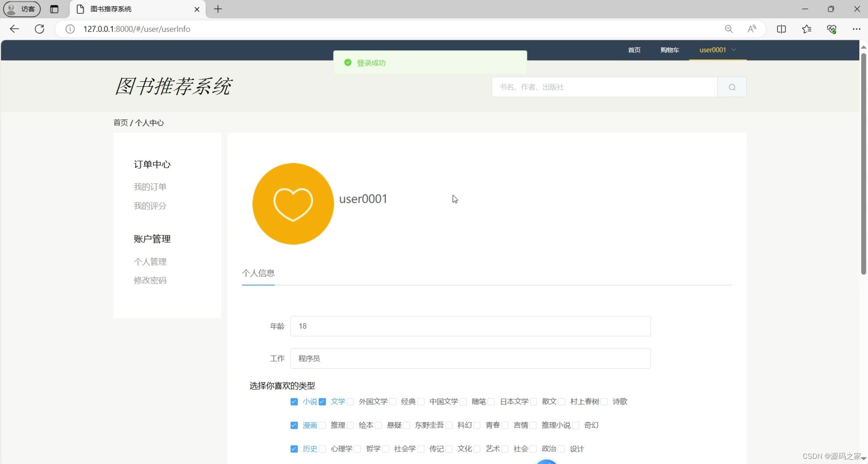868x464 pixels.
Task: Open a new browser tab with the plus icon
Action: [217, 9]
